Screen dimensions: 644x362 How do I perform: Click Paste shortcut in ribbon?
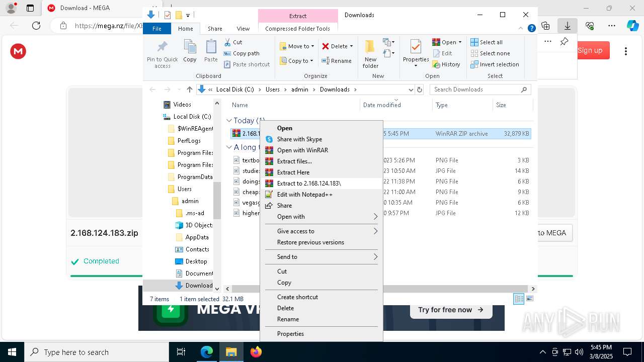[247, 64]
